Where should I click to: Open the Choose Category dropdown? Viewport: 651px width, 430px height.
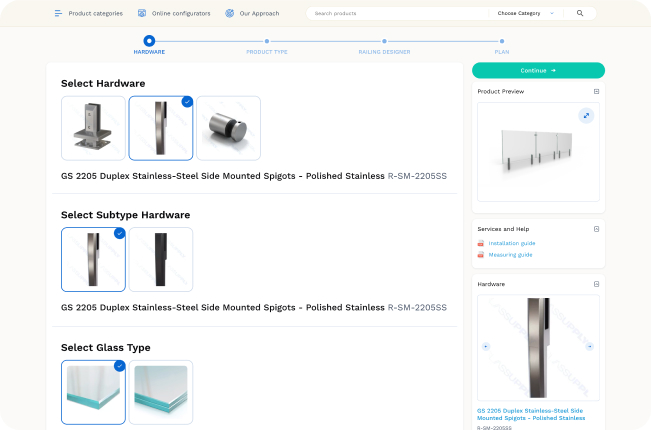pos(526,13)
